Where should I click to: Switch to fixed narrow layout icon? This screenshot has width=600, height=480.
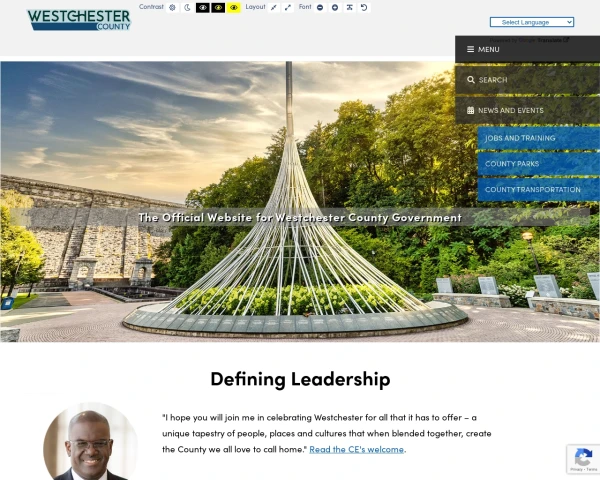274,8
